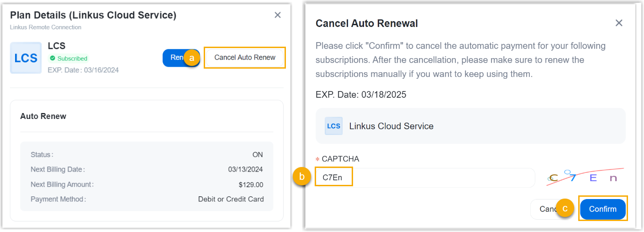Viewport: 644px width, 232px height.
Task: Click the Next Billing Date value 03/13/2024
Action: click(245, 169)
